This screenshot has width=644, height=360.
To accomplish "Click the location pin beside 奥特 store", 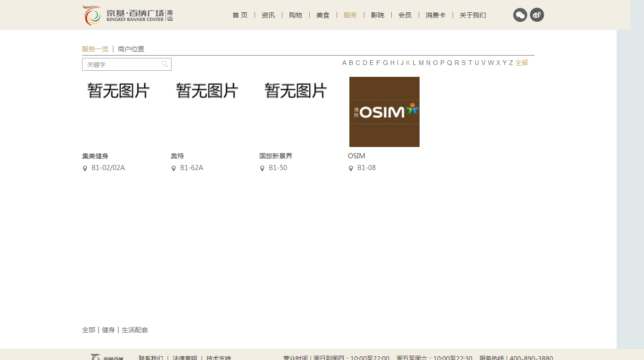I will click(173, 168).
